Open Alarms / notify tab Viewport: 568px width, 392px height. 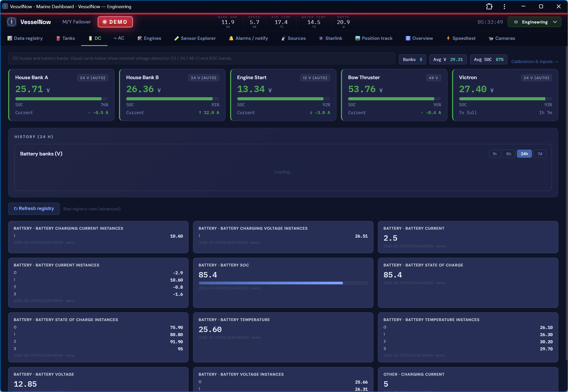point(248,38)
